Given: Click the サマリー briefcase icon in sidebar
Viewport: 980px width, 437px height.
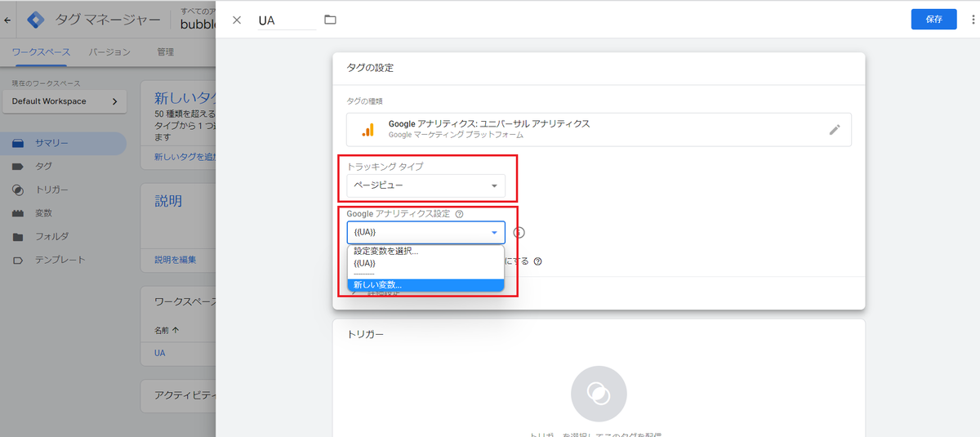Looking at the screenshot, I should coord(18,143).
